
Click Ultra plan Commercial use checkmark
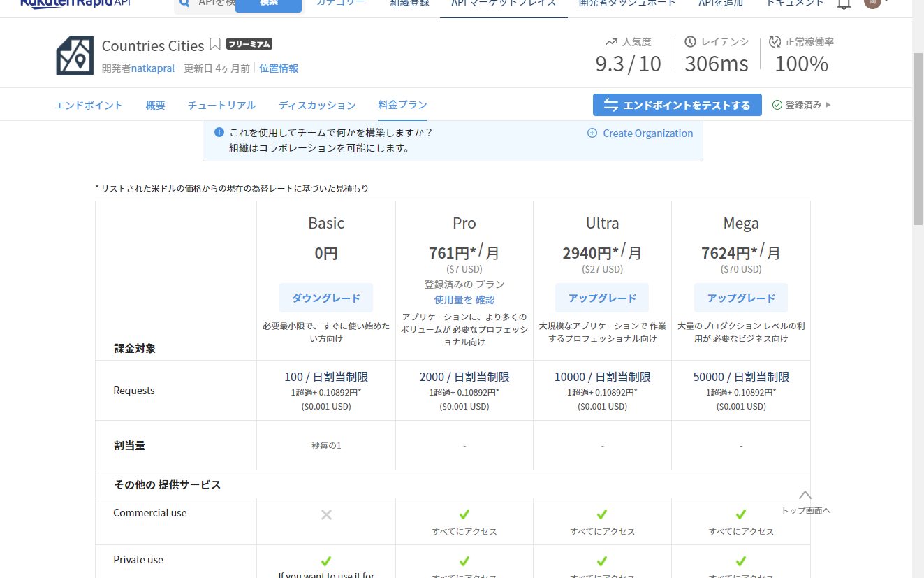[602, 515]
